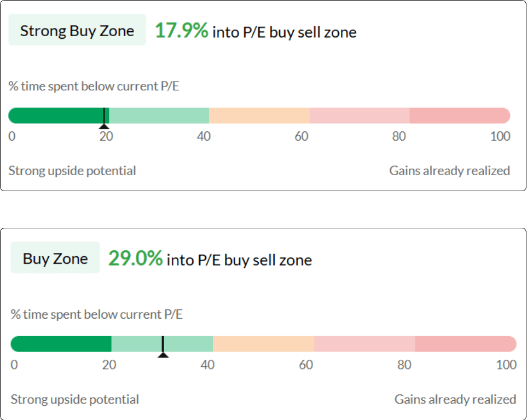Select the "60" tick label under the 17.9% gauge

pyautogui.click(x=301, y=136)
